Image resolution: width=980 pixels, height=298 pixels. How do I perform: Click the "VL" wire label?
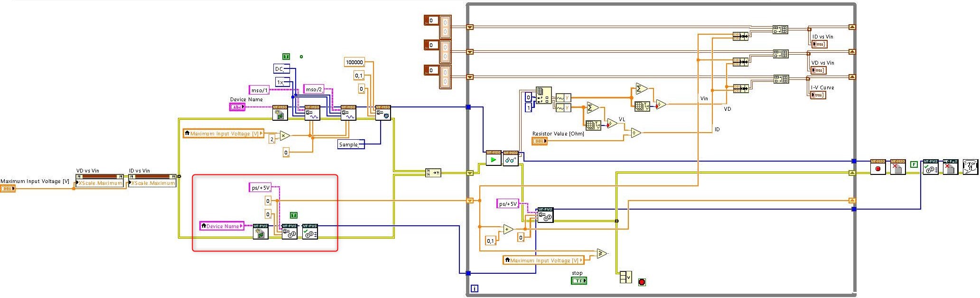pyautogui.click(x=622, y=119)
